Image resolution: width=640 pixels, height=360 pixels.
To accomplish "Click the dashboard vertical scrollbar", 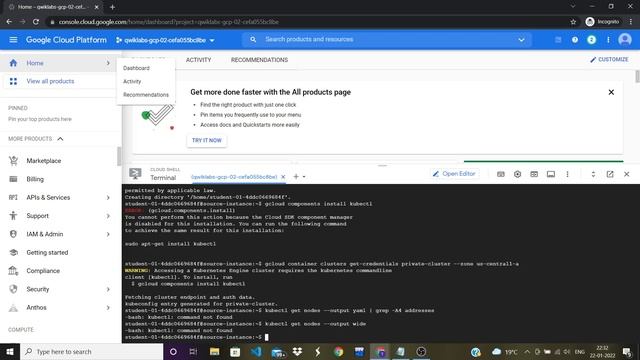I will [637, 76].
